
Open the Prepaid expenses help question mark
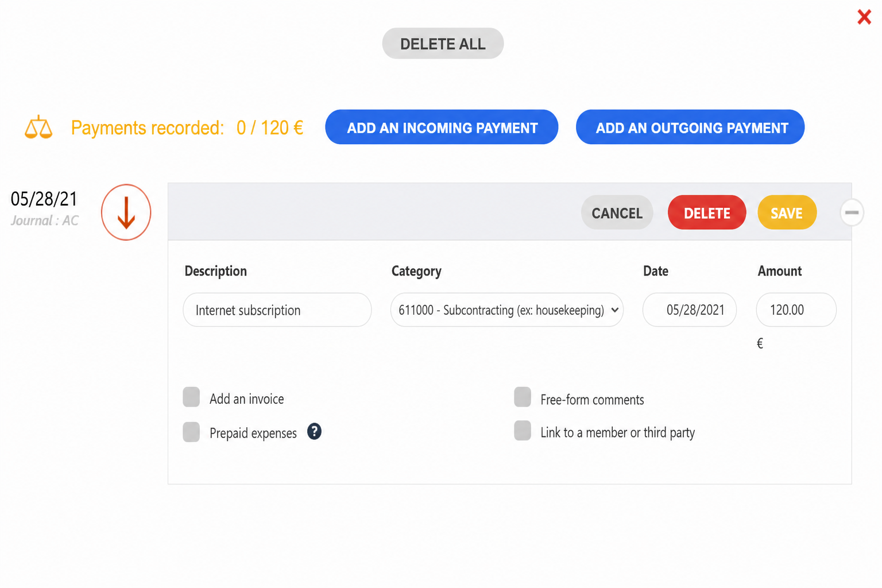coord(314,431)
